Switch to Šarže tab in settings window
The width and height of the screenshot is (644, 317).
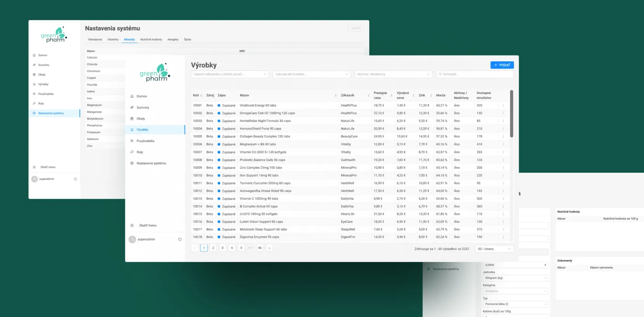click(187, 40)
